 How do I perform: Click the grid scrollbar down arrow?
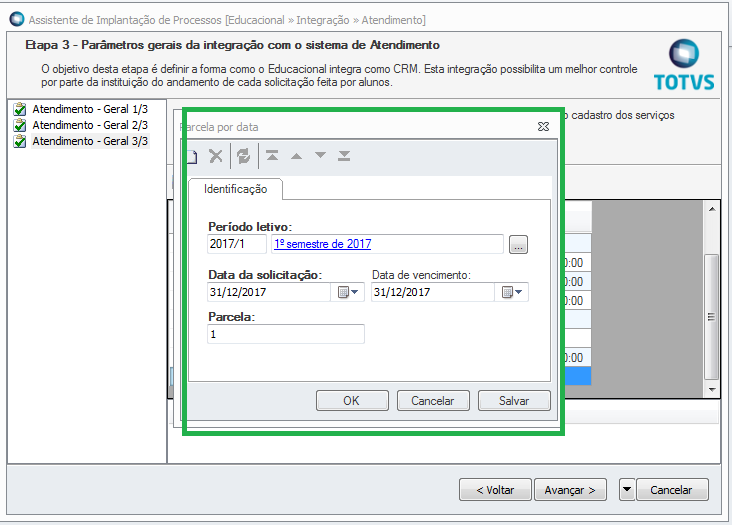pos(711,389)
